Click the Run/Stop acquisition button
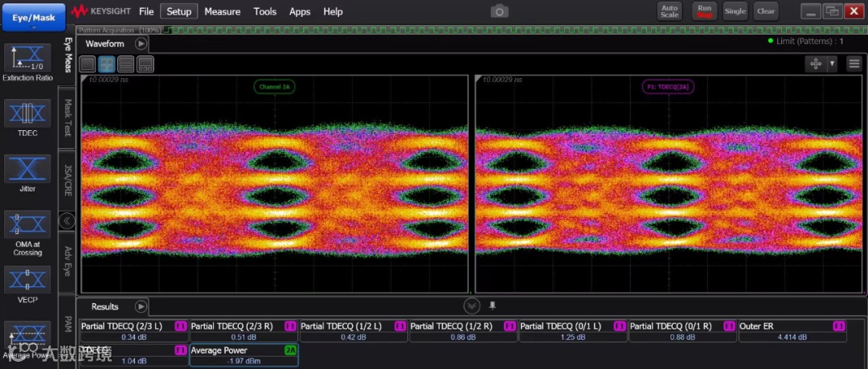The image size is (868, 369). click(705, 11)
